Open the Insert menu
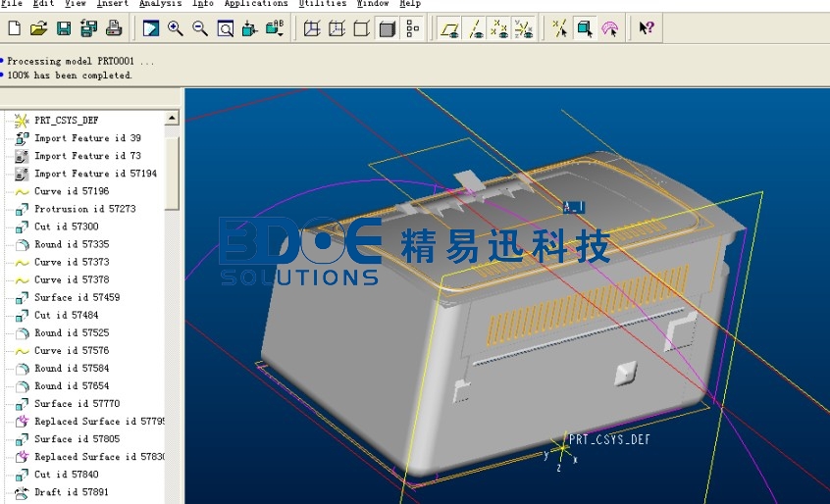The height and width of the screenshot is (504, 830). pos(113,4)
